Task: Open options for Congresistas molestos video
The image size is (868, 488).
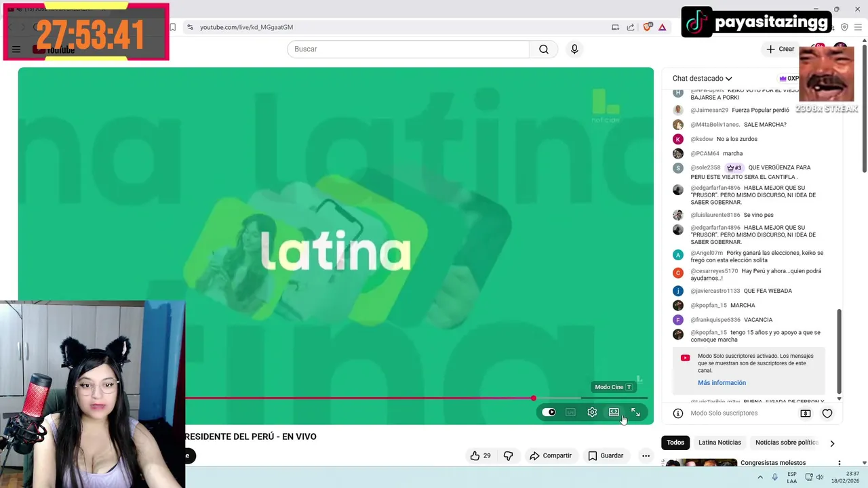Action: click(x=839, y=464)
